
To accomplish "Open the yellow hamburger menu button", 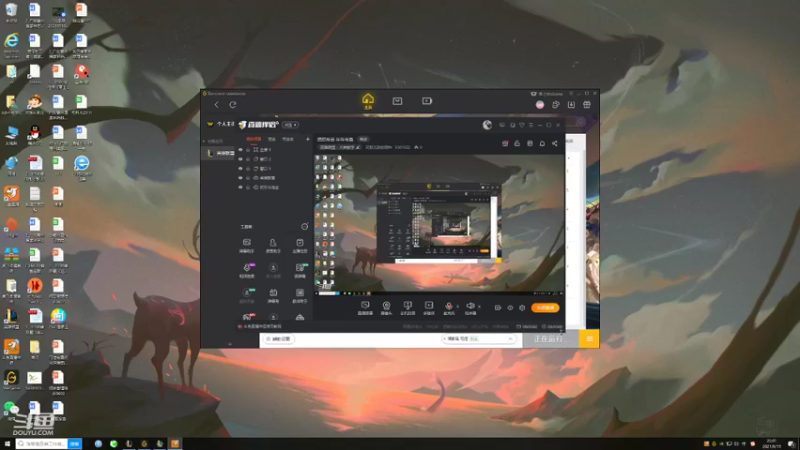I will click(x=589, y=339).
